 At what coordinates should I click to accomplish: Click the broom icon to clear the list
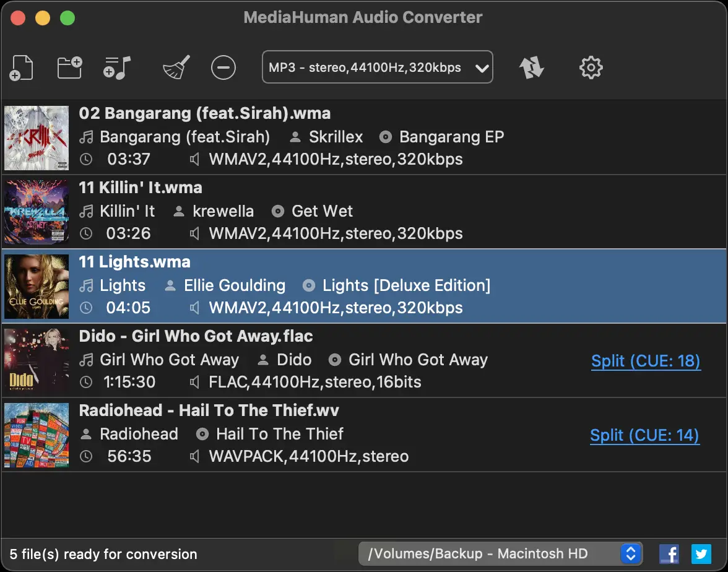point(175,67)
